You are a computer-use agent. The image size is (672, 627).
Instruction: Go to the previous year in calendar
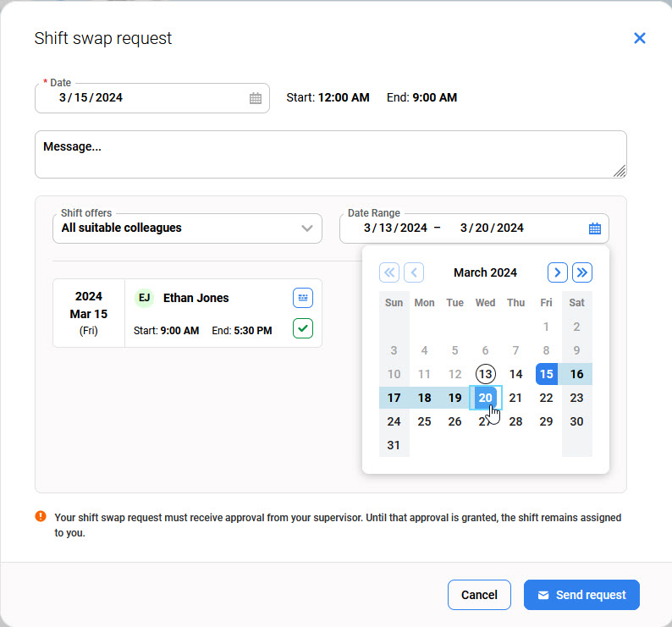[x=389, y=272]
